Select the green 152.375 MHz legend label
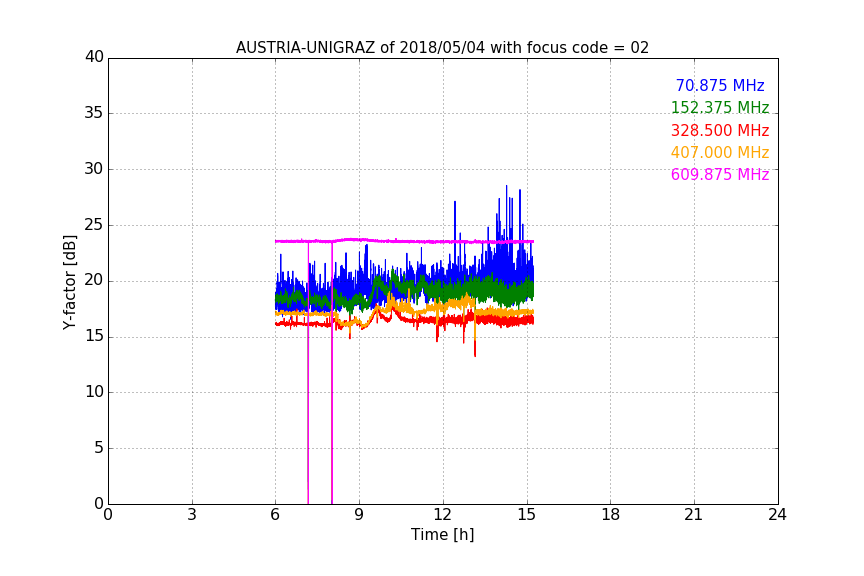 click(x=720, y=107)
